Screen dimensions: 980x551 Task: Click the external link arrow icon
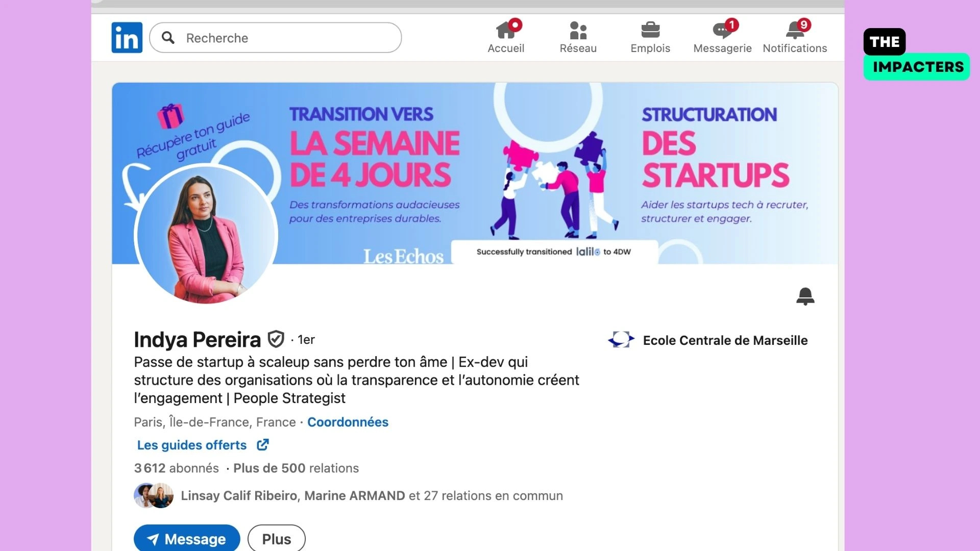(262, 445)
